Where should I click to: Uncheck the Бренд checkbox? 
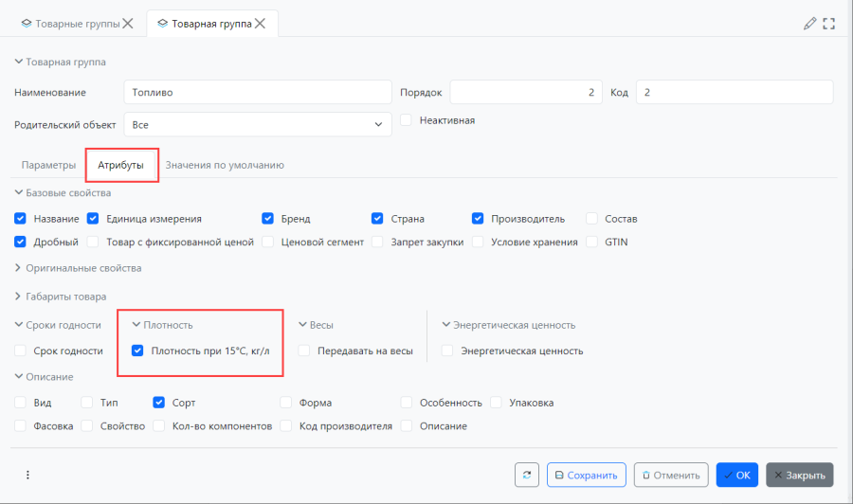267,219
